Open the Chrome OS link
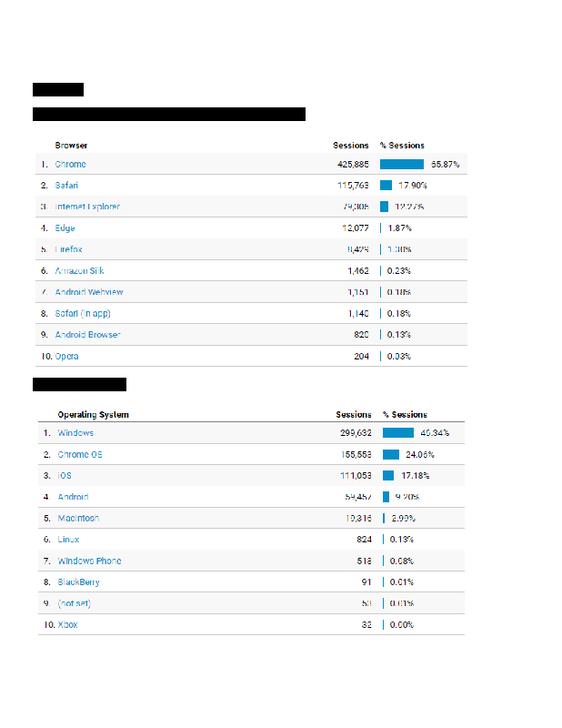562x728 pixels. pos(80,454)
